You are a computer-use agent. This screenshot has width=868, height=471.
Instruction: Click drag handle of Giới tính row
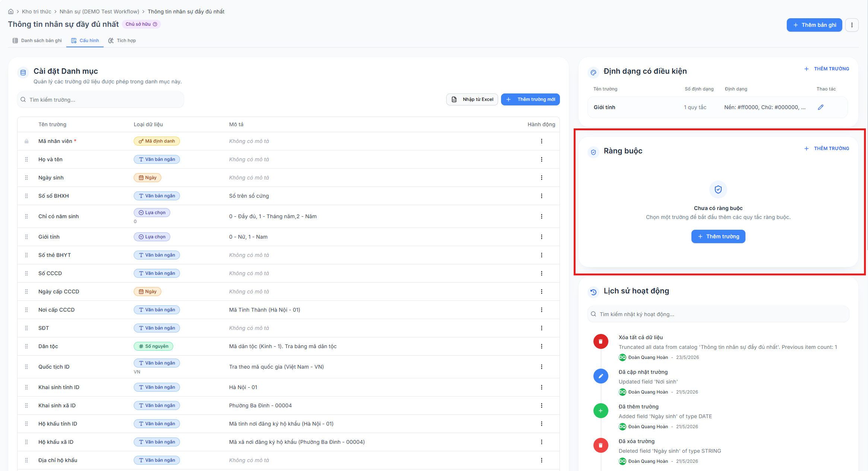pos(26,237)
